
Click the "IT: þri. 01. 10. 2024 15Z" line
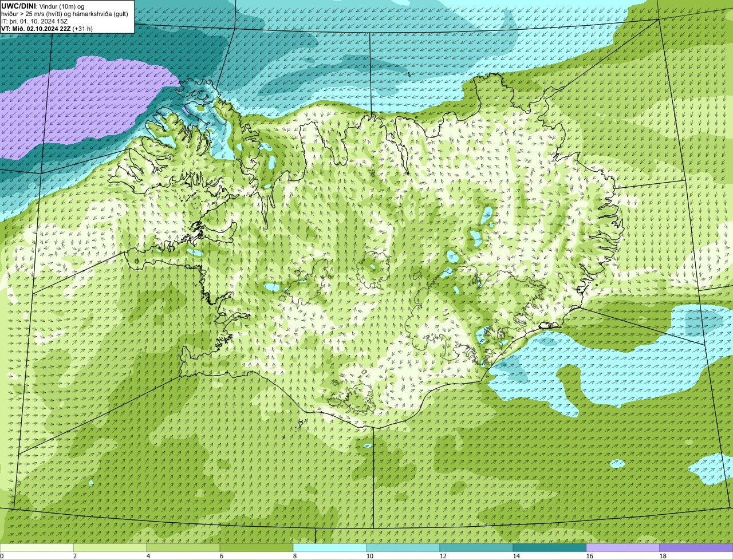click(35, 21)
